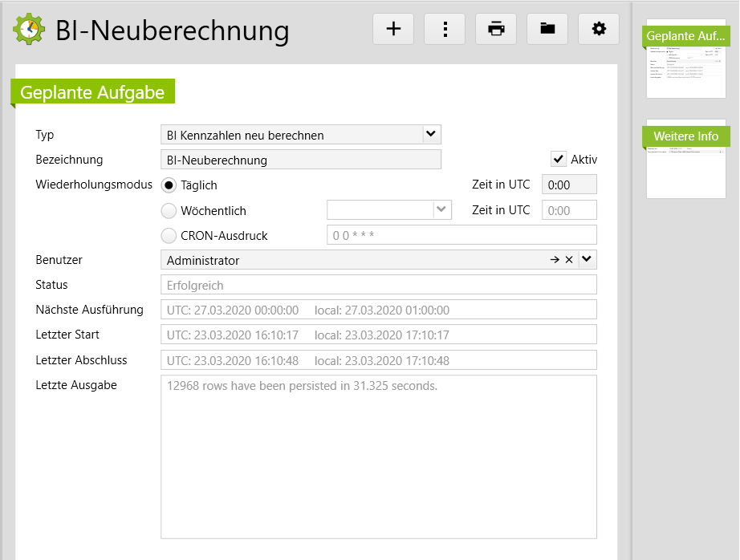This screenshot has width=740, height=560.
Task: Click the arrow icon in Benutzer field
Action: (x=554, y=260)
